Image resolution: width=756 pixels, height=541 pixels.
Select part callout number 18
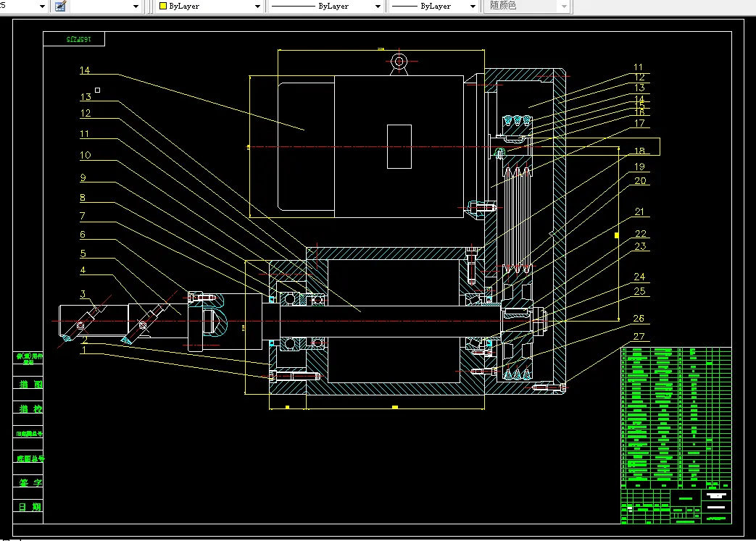639,151
